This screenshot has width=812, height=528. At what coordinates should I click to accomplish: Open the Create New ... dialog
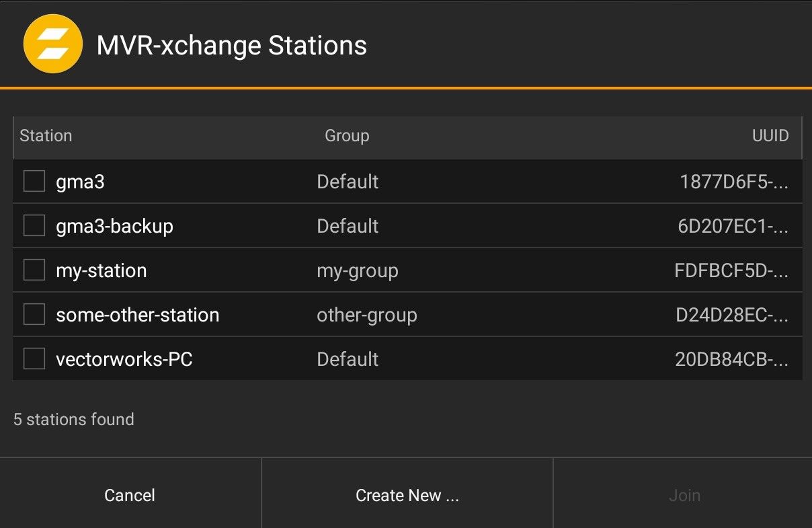click(x=407, y=495)
